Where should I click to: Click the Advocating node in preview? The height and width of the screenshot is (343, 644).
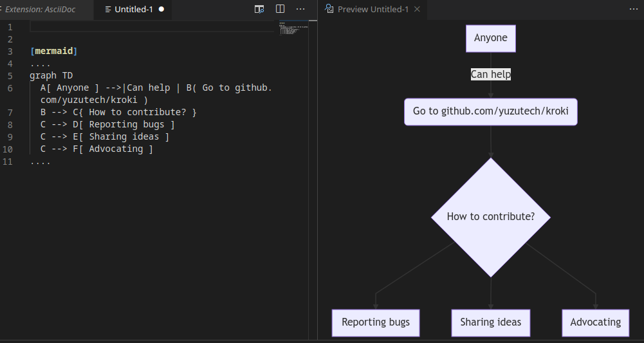tap(596, 323)
